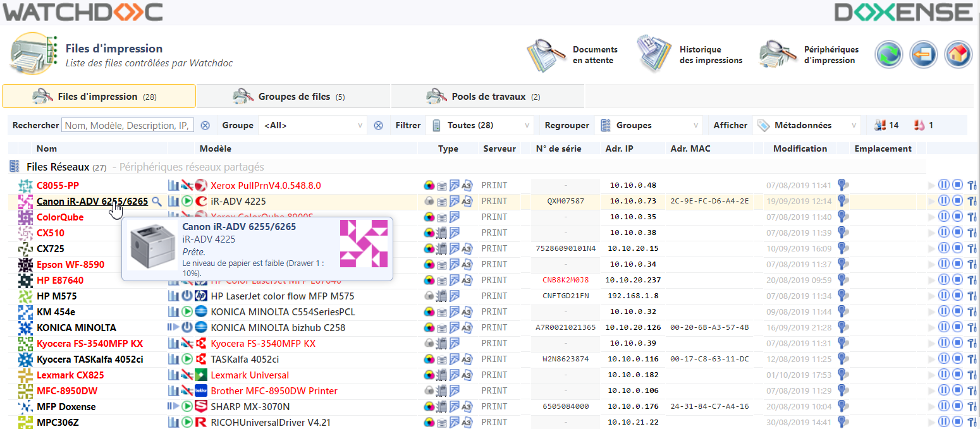Open the Afficher dropdown showing Métadonnées
This screenshot has height=429, width=980.
pyautogui.click(x=806, y=126)
